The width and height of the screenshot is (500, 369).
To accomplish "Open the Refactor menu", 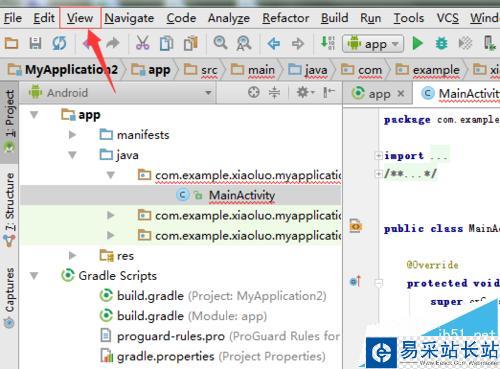I will pos(286,18).
